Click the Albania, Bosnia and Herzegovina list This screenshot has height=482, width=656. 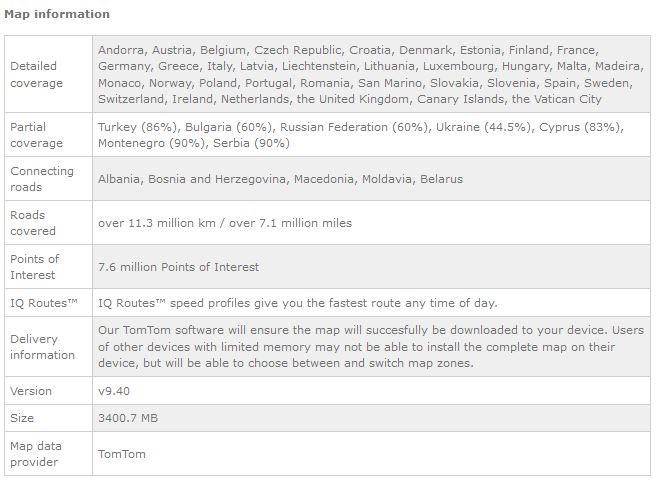(x=280, y=179)
